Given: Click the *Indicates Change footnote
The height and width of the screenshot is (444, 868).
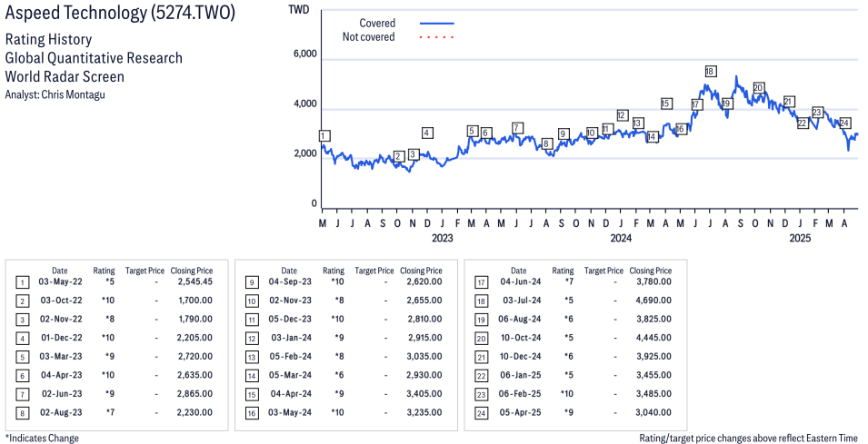Looking at the screenshot, I should click(x=42, y=438).
